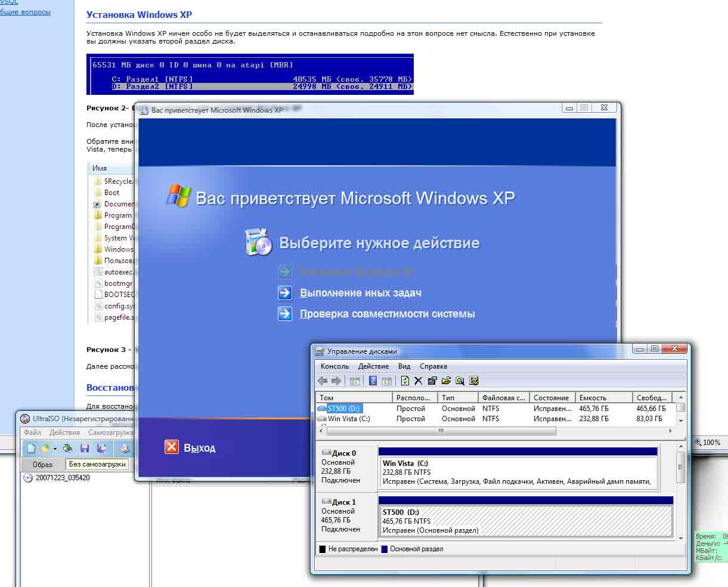Open the Справка menu in Disk Management

[433, 366]
